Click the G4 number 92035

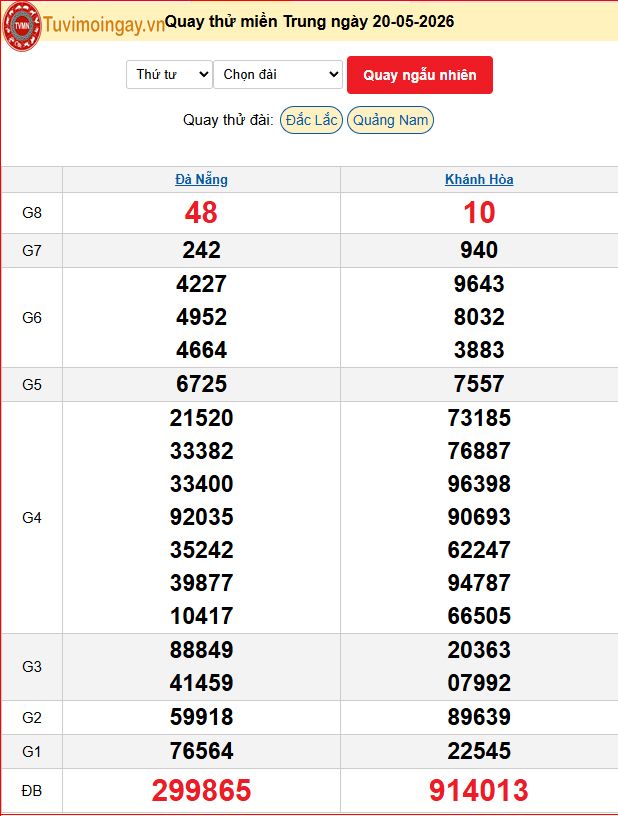tap(201, 517)
